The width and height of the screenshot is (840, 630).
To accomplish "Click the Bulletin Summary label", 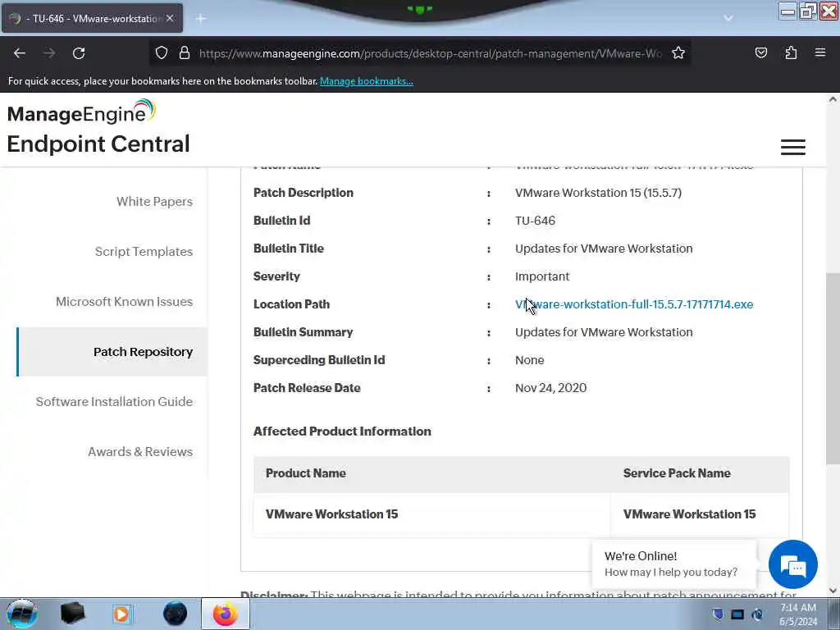I will point(304,332).
